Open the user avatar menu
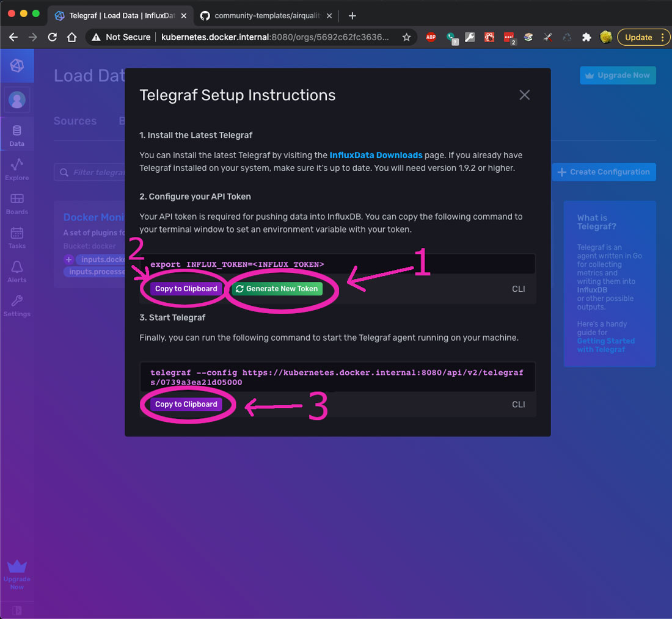This screenshot has width=672, height=619. (x=17, y=100)
